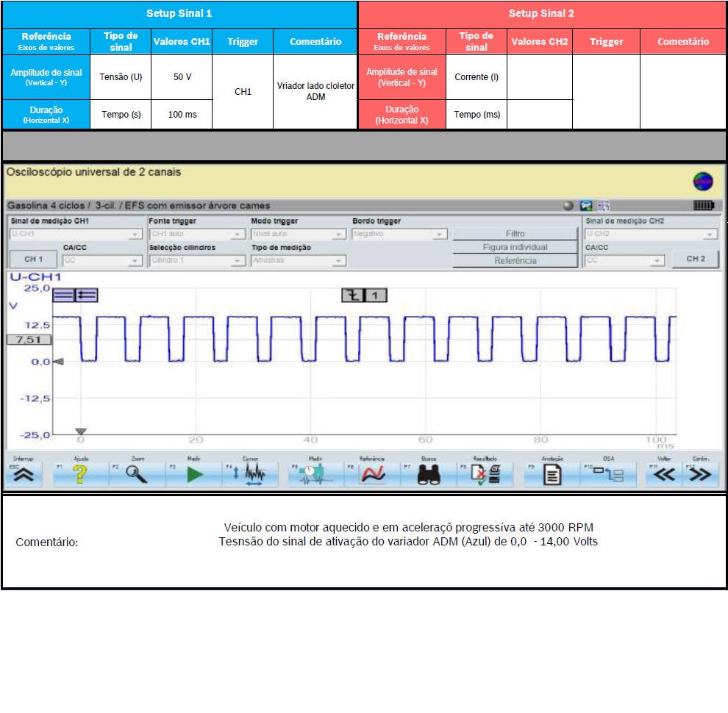Click the yellow question mark Ajuda icon
Screen dimensions: 728x713
(81, 475)
